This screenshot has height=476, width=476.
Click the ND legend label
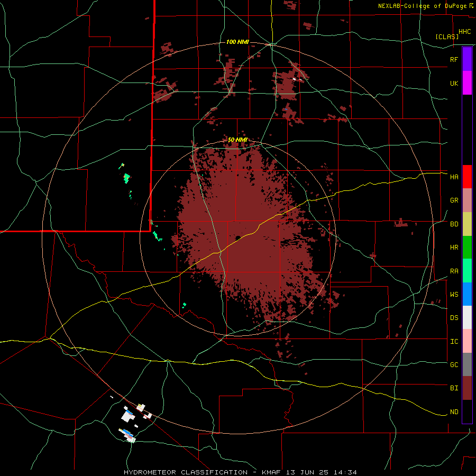click(x=454, y=412)
